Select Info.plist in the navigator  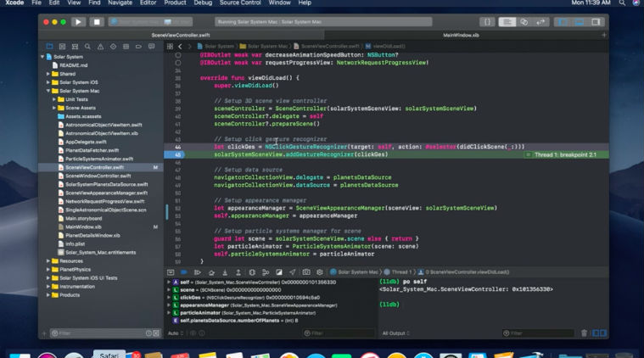point(75,243)
